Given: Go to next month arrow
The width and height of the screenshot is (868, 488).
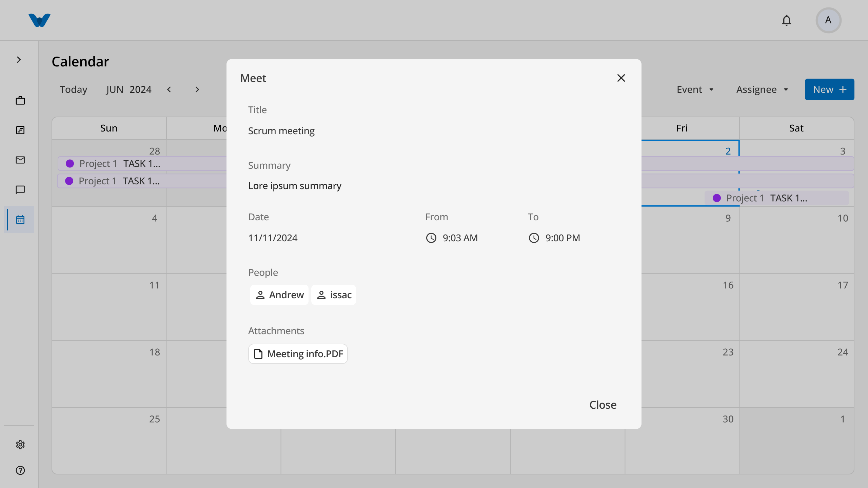Looking at the screenshot, I should pyautogui.click(x=197, y=89).
